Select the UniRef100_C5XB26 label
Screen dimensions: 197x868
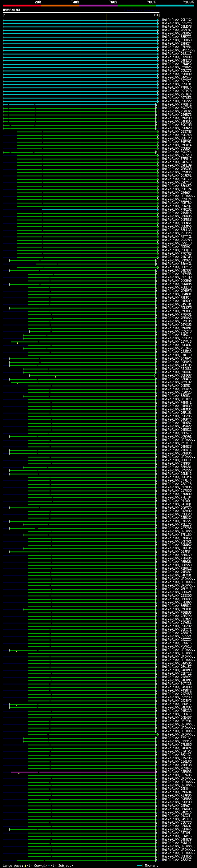click(x=176, y=67)
